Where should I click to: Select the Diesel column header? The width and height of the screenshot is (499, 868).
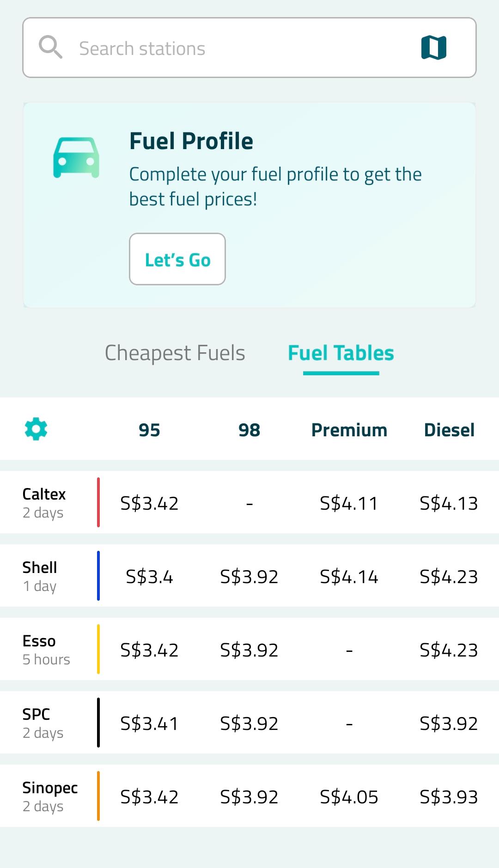(x=449, y=430)
